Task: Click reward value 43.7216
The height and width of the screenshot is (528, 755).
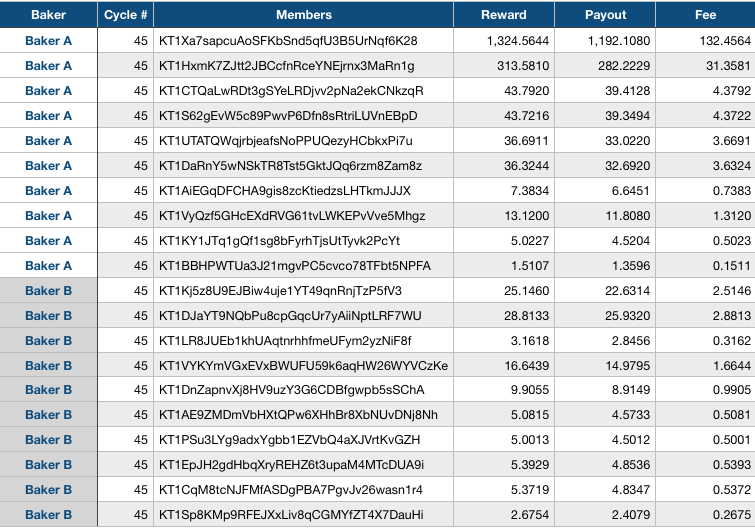Action: point(526,116)
